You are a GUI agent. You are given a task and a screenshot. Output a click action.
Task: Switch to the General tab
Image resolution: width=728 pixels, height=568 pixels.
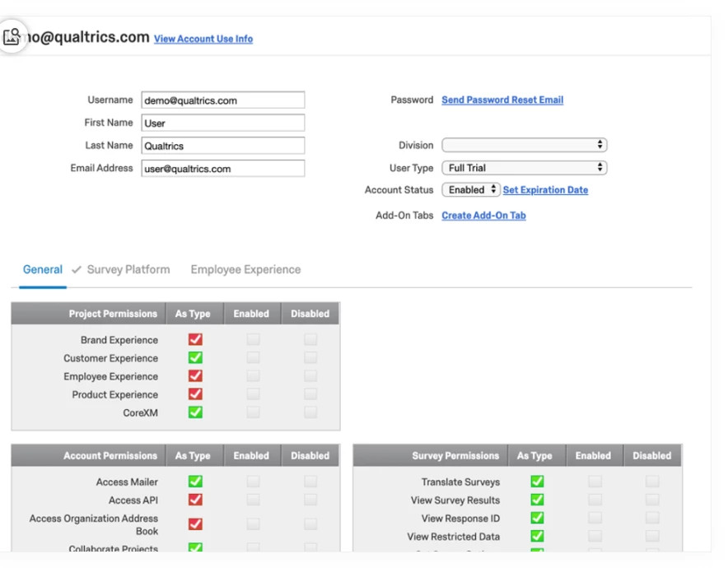point(43,270)
